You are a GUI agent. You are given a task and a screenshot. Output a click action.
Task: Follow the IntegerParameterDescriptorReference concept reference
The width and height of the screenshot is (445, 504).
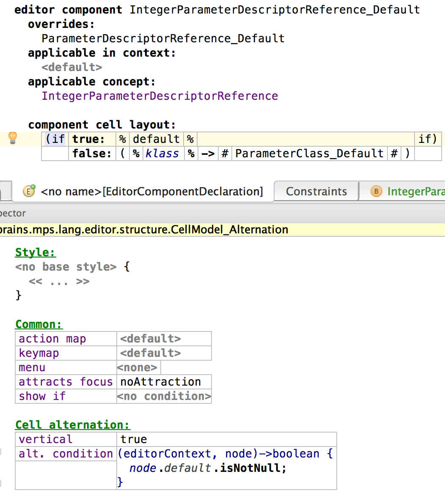click(159, 96)
